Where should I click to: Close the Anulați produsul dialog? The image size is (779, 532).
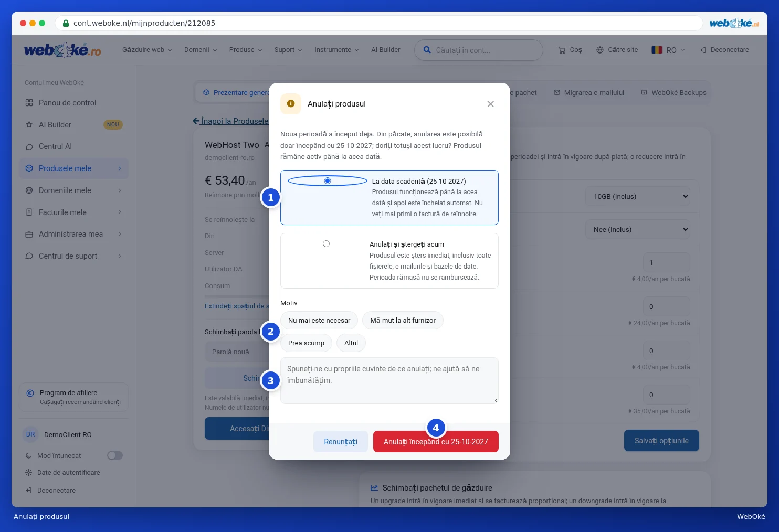point(490,104)
